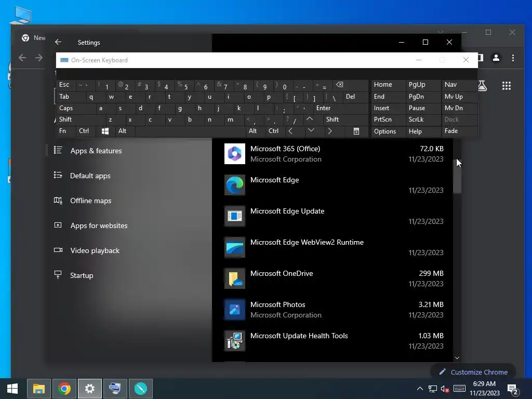Click the Help key on On-Screen Keyboard
Screen dimensions: 532x399
tap(423, 131)
